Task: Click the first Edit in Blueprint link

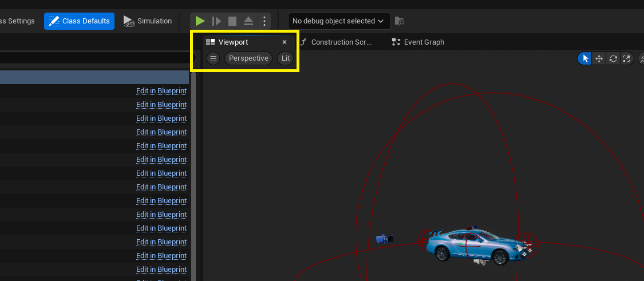Action: (161, 91)
